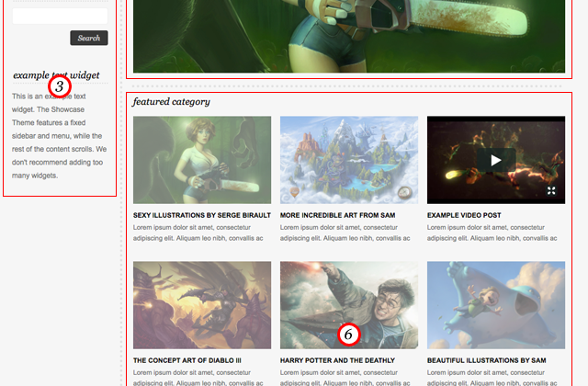Click the large featured chainsaw slider image
The width and height of the screenshot is (588, 386).
pyautogui.click(x=349, y=36)
